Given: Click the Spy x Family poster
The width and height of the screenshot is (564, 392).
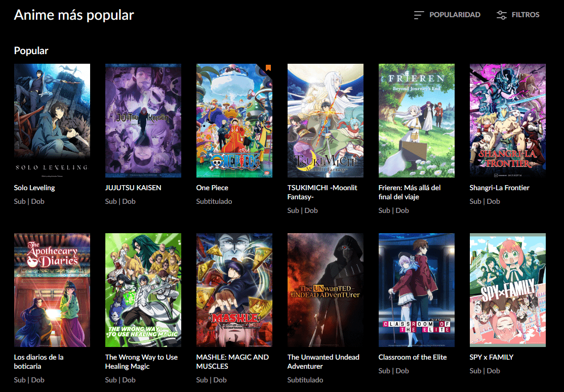Looking at the screenshot, I should tap(507, 290).
